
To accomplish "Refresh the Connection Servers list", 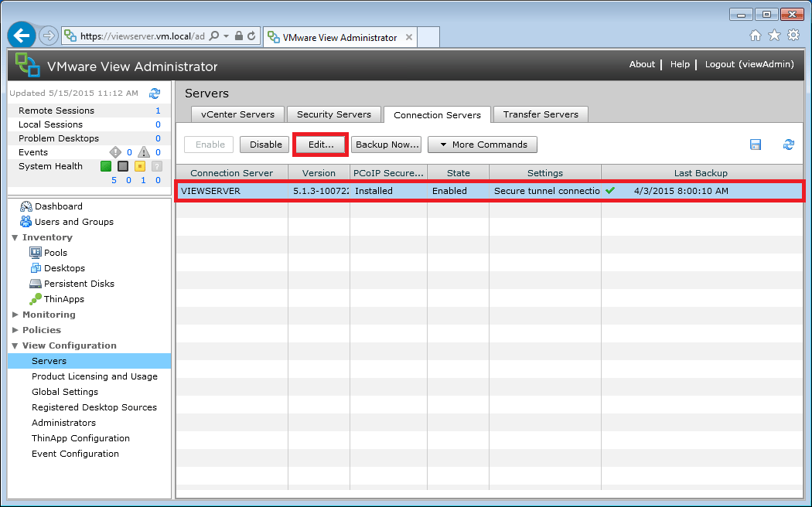I will point(789,144).
